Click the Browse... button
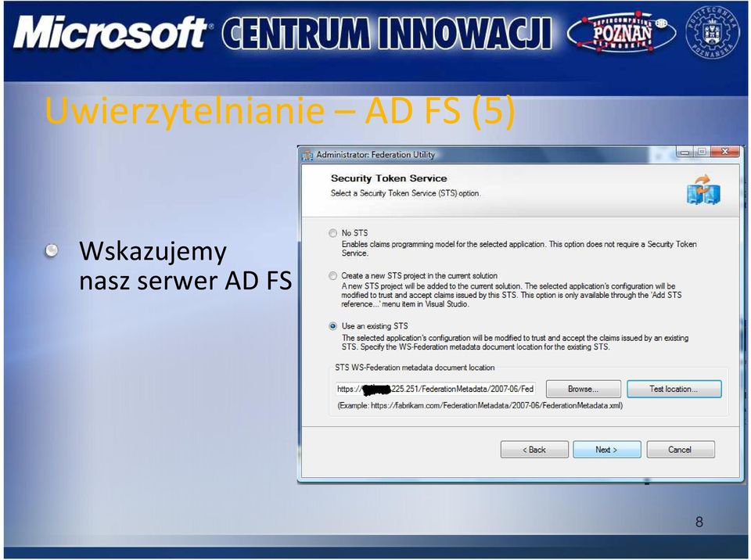 (584, 389)
